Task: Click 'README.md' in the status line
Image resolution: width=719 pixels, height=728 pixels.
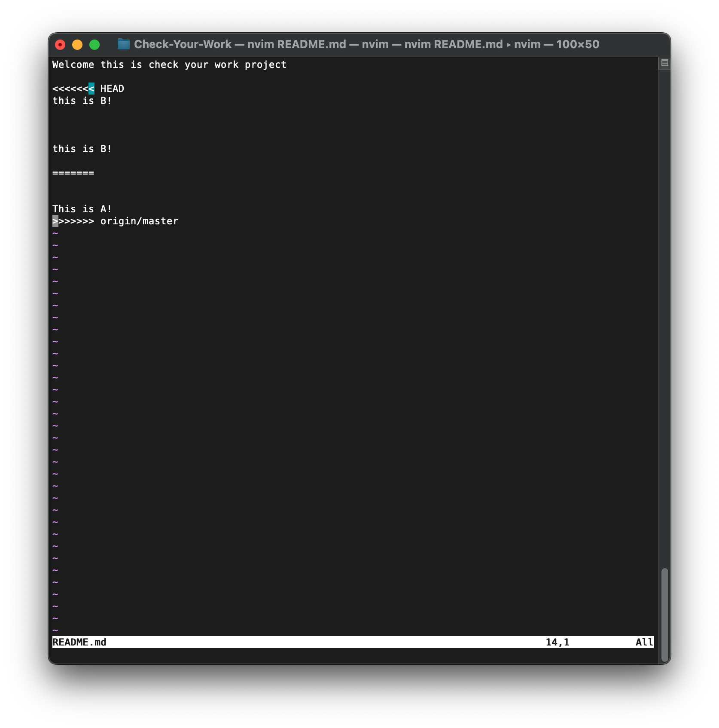Action: 79,642
